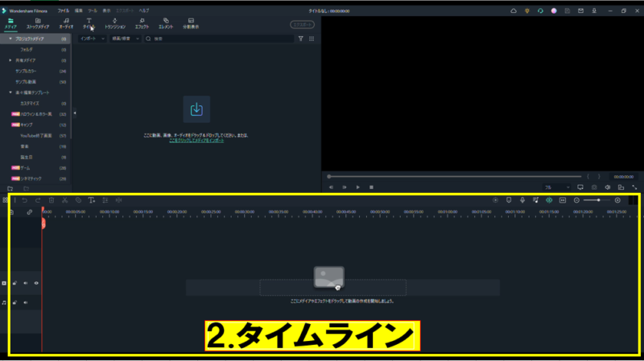Image resolution: width=644 pixels, height=361 pixels.
Task: Select サンプル動画 in media list
Action: (26, 82)
